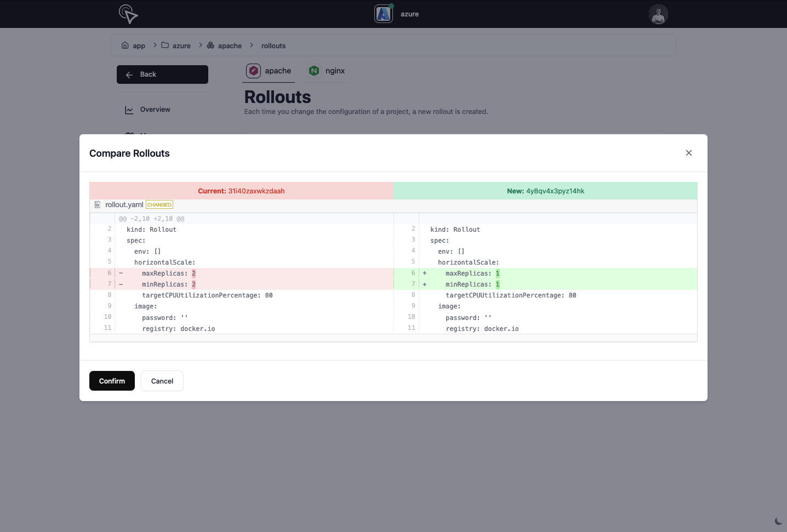The width and height of the screenshot is (787, 532).
Task: Click the azure project icon in header
Action: pyautogui.click(x=384, y=14)
